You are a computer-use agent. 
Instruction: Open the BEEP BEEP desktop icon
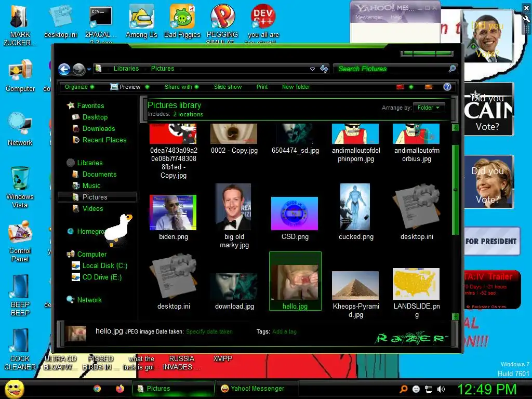point(20,295)
